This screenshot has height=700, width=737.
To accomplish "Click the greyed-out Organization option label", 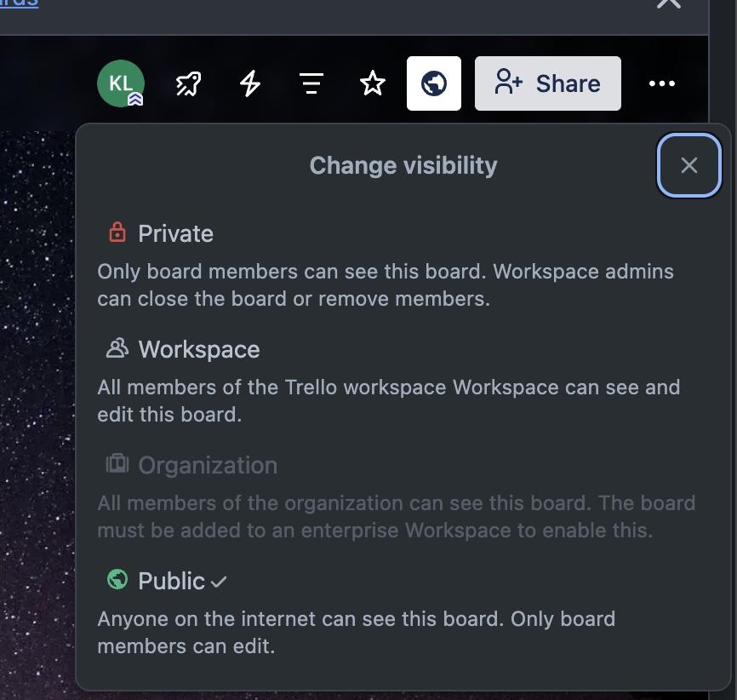I will pos(208,465).
